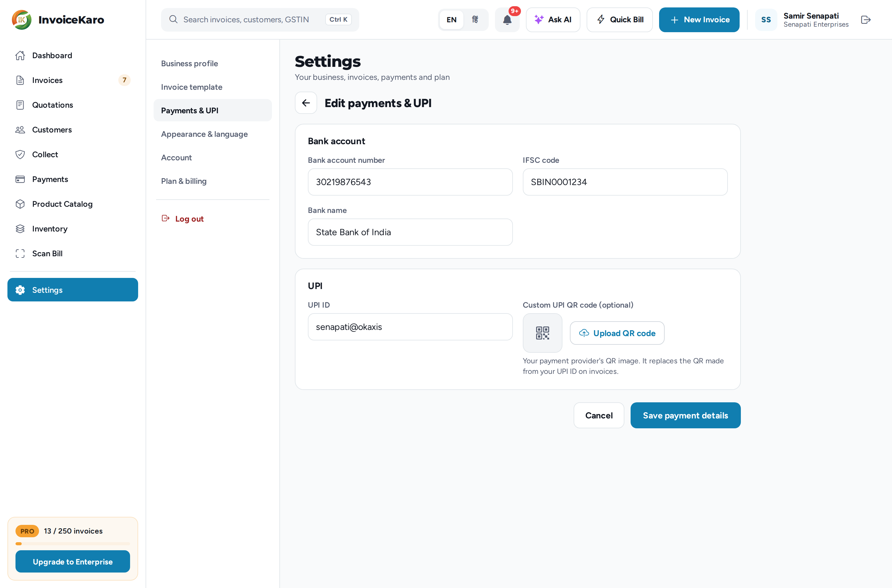Image resolution: width=892 pixels, height=588 pixels.
Task: Start a Quick Bill
Action: pyautogui.click(x=619, y=20)
